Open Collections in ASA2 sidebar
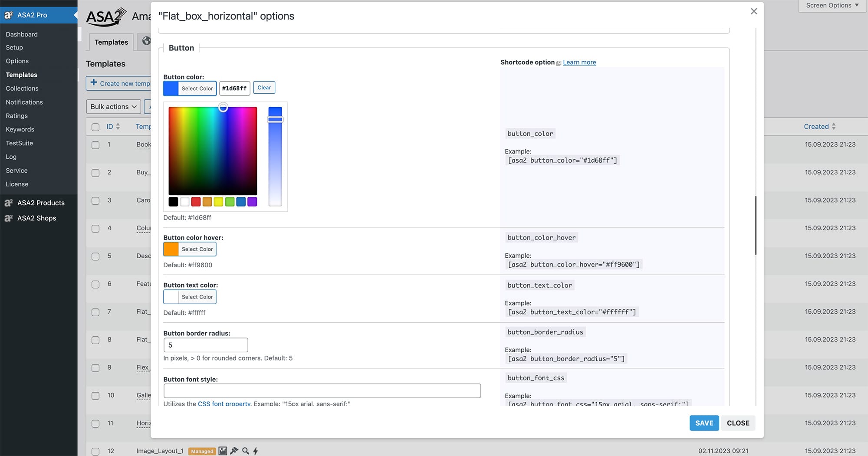 [x=22, y=89]
